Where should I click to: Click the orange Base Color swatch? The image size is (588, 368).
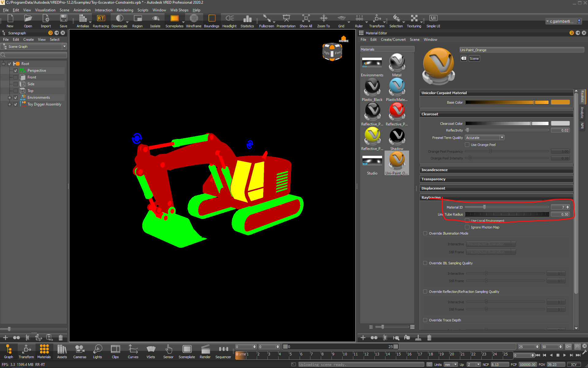560,102
